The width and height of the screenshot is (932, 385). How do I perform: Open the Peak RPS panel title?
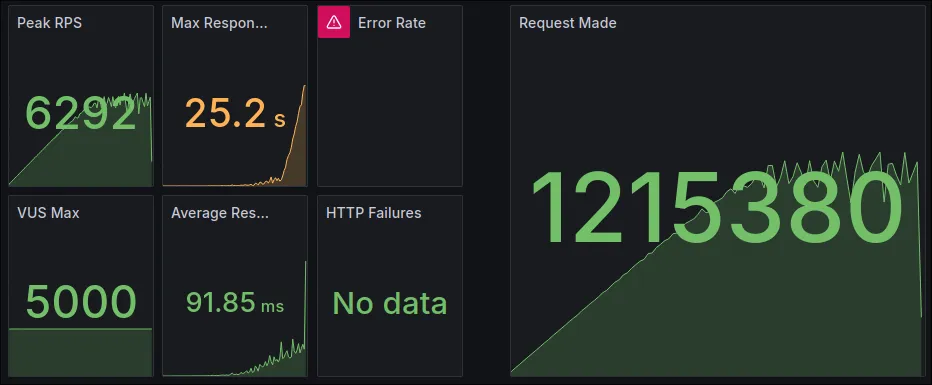click(49, 23)
